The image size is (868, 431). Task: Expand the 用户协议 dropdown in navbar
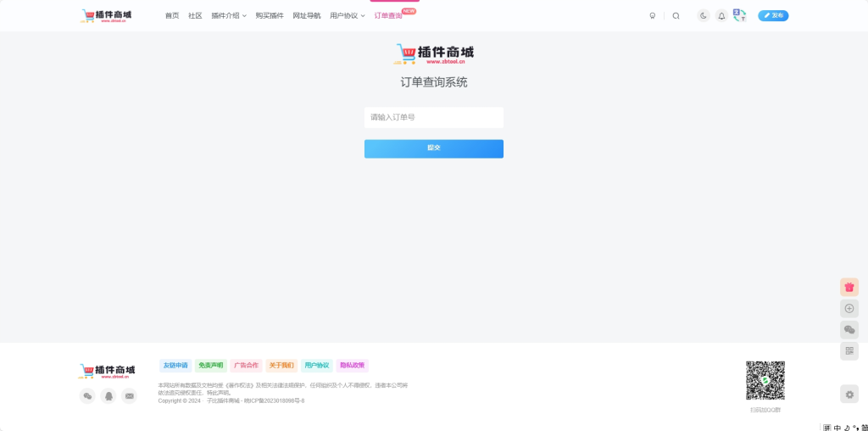(x=347, y=15)
